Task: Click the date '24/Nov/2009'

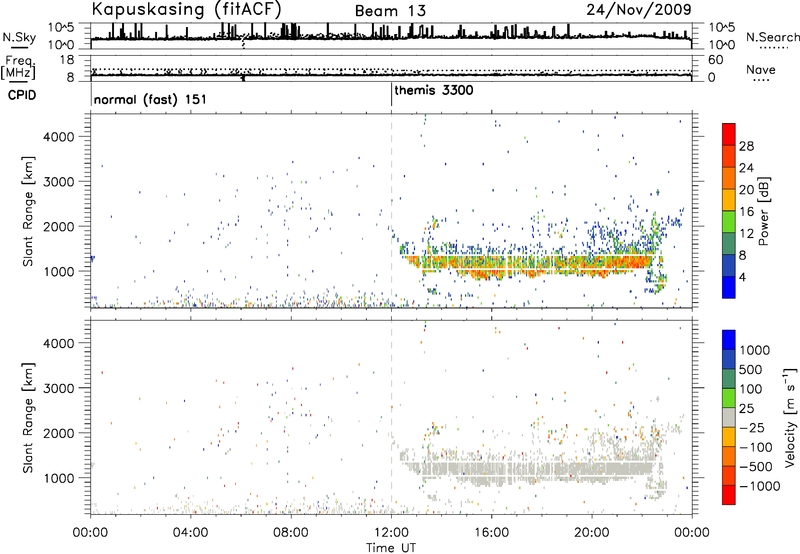Action: tap(639, 9)
